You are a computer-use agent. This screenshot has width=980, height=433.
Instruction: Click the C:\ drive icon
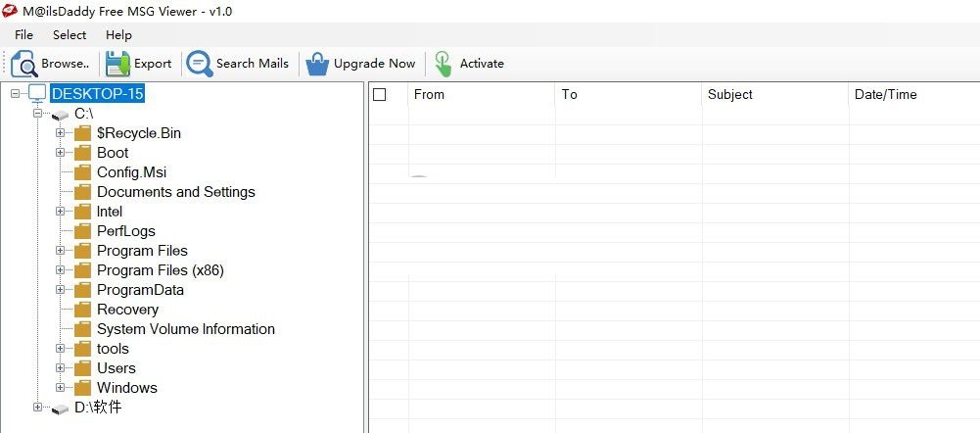[x=60, y=116]
